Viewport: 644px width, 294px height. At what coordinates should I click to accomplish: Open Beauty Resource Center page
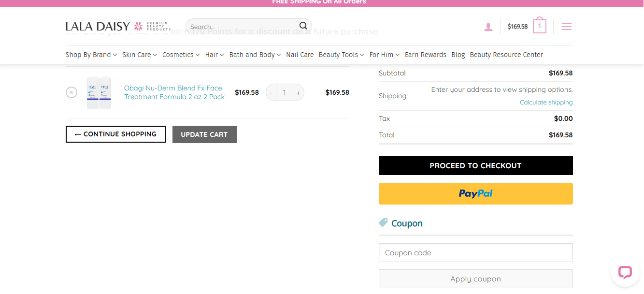coord(506,55)
